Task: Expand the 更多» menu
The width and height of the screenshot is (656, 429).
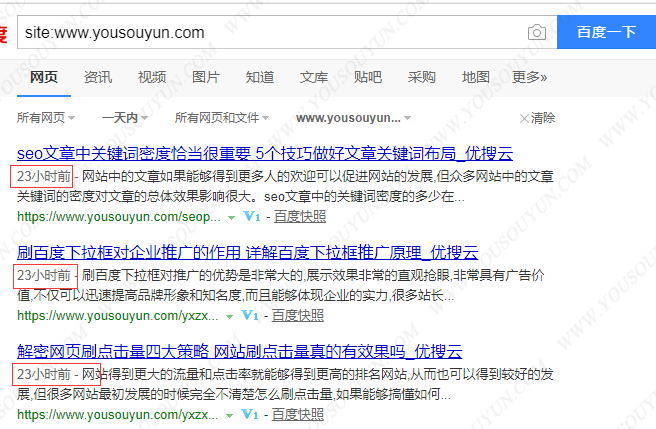Action: [x=529, y=77]
